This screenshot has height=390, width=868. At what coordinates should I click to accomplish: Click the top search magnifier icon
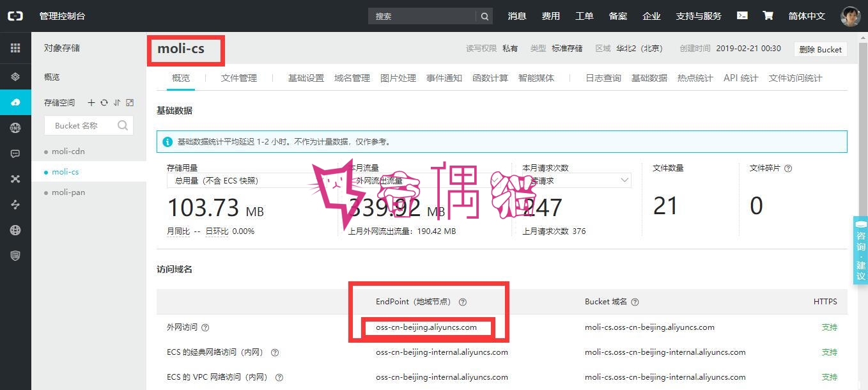click(x=484, y=16)
